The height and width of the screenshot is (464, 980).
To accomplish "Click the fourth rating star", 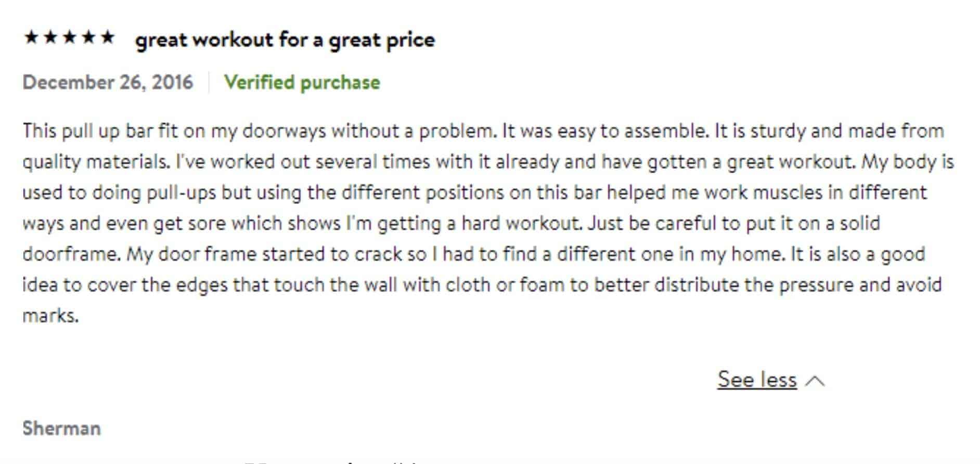I will pos(88,37).
